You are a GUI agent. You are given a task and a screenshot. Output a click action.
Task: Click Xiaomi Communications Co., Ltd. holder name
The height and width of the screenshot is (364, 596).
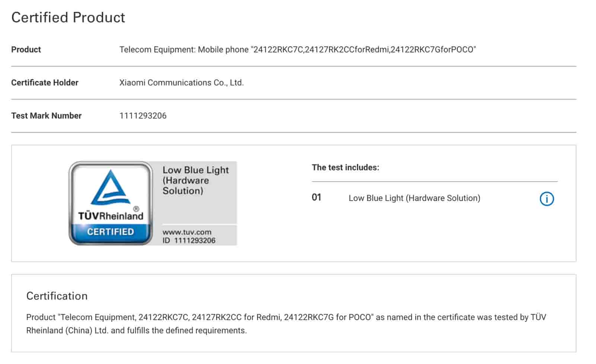click(x=181, y=83)
